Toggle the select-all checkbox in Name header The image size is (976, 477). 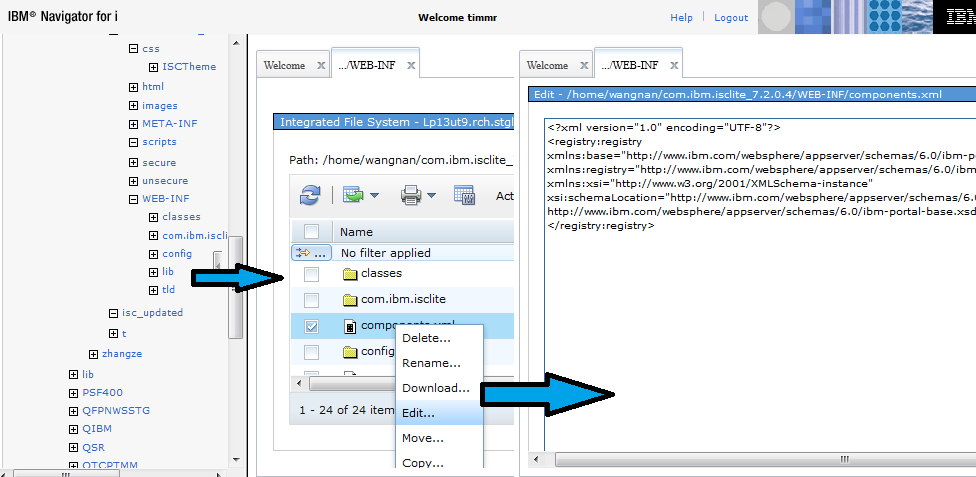tap(311, 232)
